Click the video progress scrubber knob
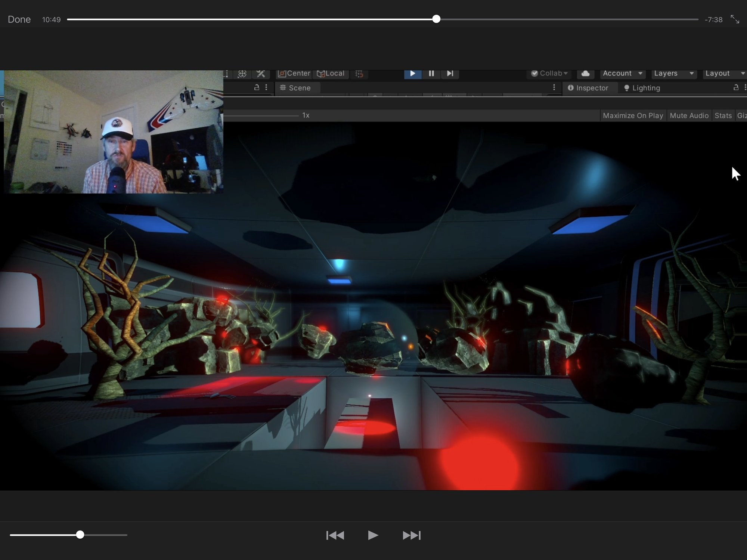This screenshot has width=747, height=560. [x=436, y=19]
